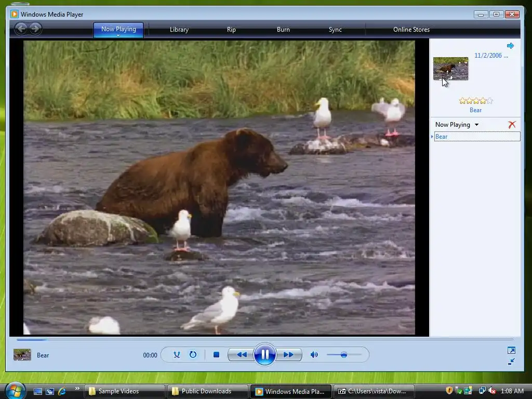The width and height of the screenshot is (532, 399).
Task: Turn shuffle on
Action: 177,354
